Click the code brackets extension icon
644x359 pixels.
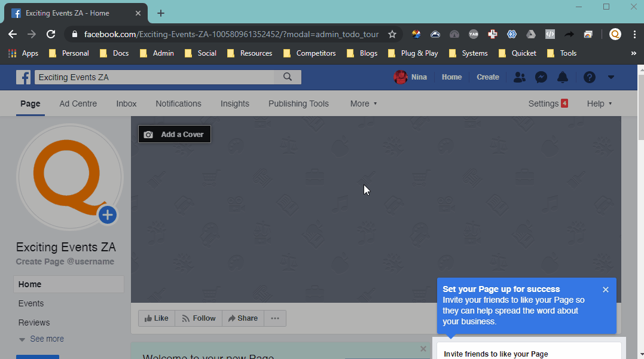tap(550, 35)
